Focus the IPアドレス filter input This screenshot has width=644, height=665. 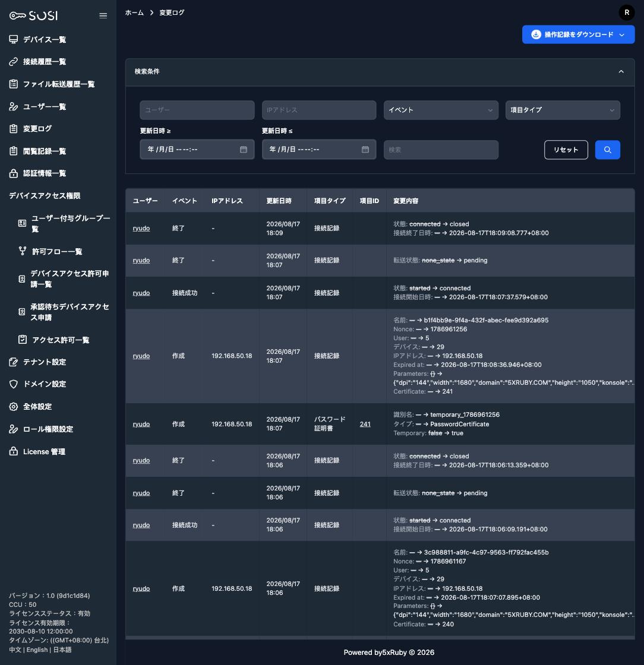click(x=319, y=110)
